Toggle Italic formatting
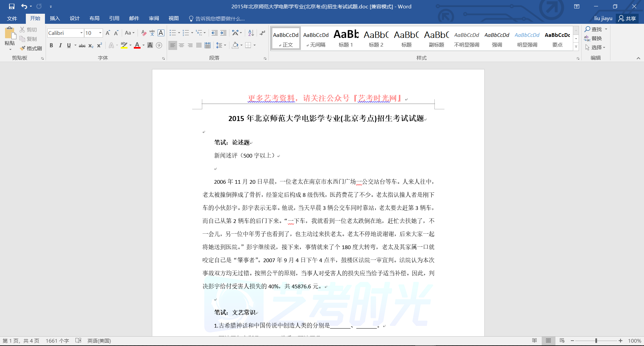 coord(60,46)
